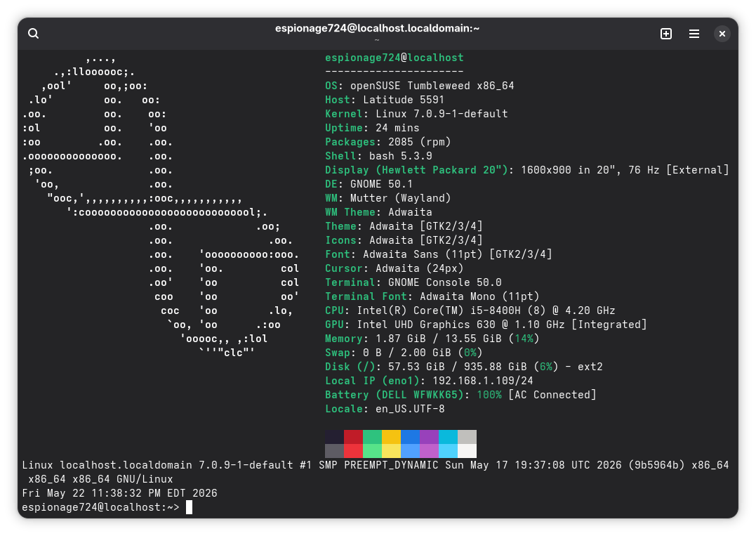
Task: Click the WM Theme Adwaita line
Action: click(378, 211)
